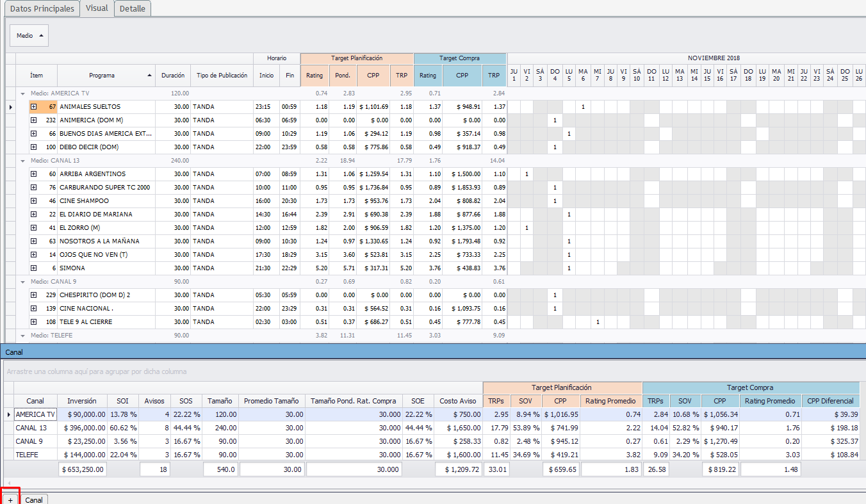
Task: Collapse the Medio: CANAL 13 group
Action: coord(23,161)
